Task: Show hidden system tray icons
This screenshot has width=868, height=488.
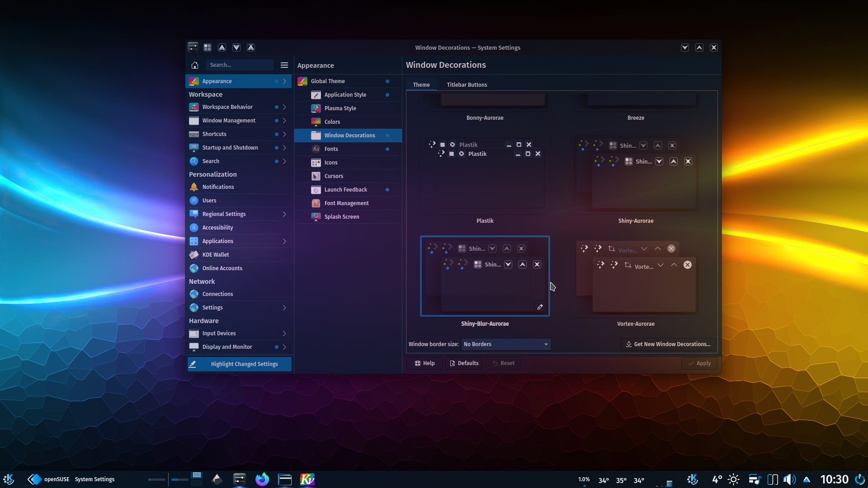Action: tap(807, 479)
